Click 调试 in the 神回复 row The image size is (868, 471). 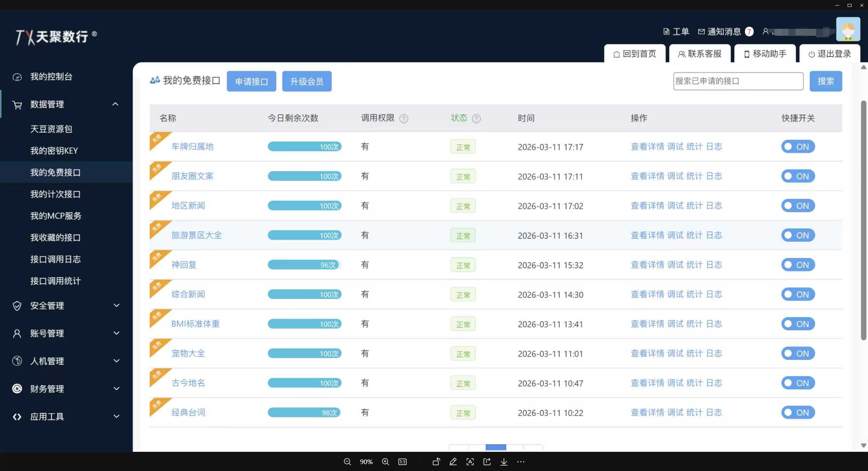675,265
